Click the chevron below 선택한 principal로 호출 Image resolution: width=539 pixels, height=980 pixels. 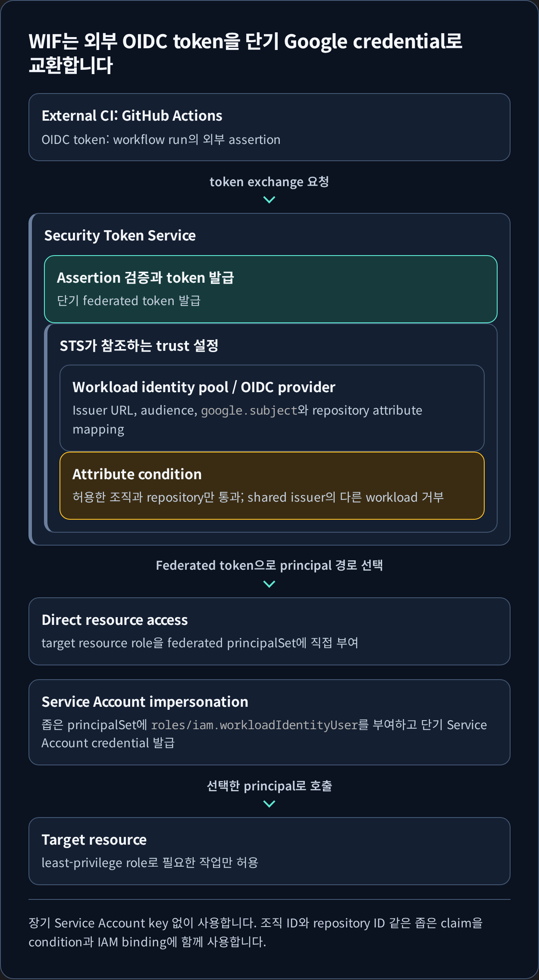pyautogui.click(x=269, y=804)
